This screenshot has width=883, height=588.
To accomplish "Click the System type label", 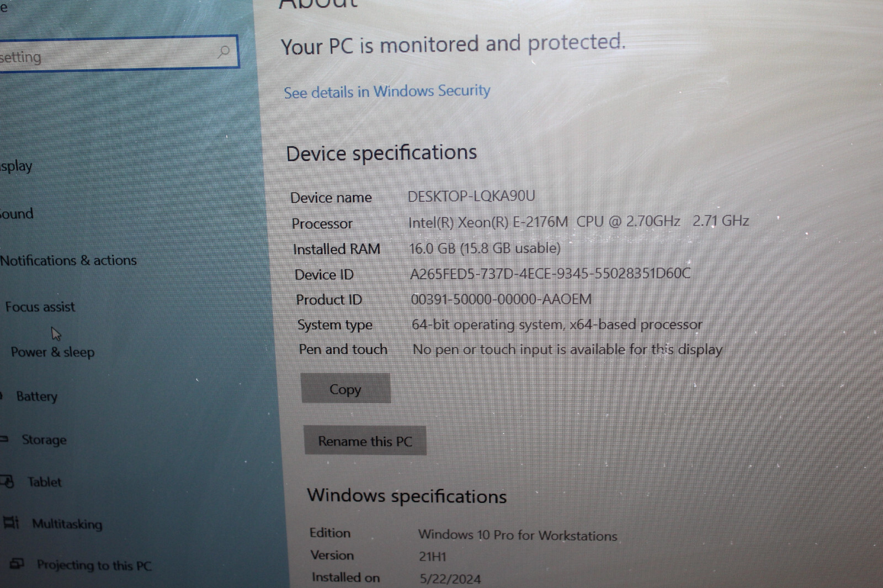I will coord(335,325).
